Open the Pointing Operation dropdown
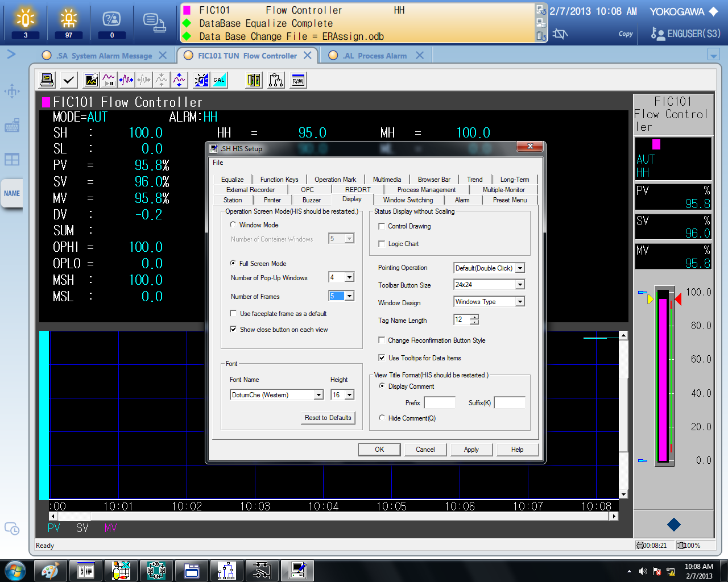Image resolution: width=728 pixels, height=582 pixels. coord(520,268)
